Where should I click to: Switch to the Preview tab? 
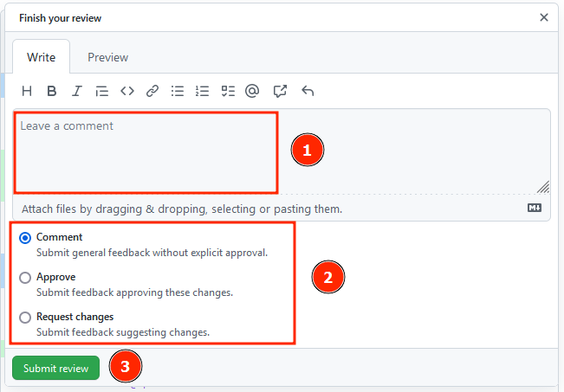tap(108, 57)
